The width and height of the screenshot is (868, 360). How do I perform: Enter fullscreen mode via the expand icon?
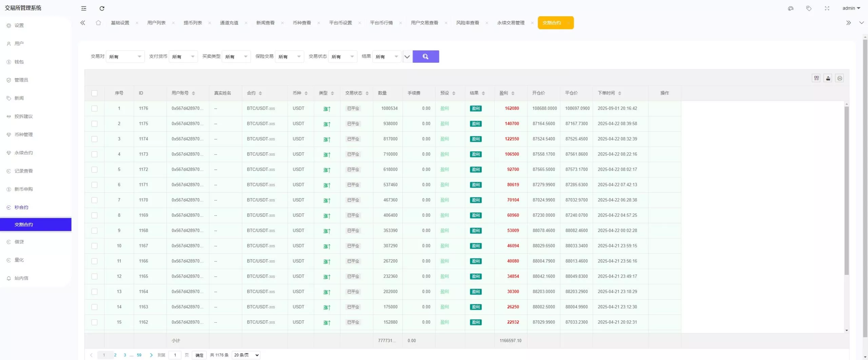[x=827, y=8]
